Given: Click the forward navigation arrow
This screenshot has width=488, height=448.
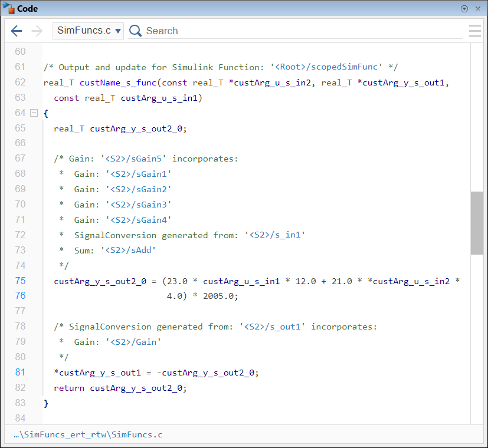Looking at the screenshot, I should [x=36, y=31].
